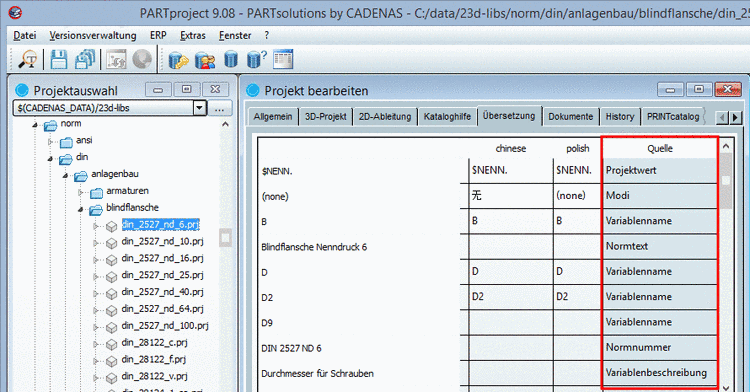Switch to the 2D-Ableitung tab
Viewport: 750px width, 392px height.
[385, 117]
